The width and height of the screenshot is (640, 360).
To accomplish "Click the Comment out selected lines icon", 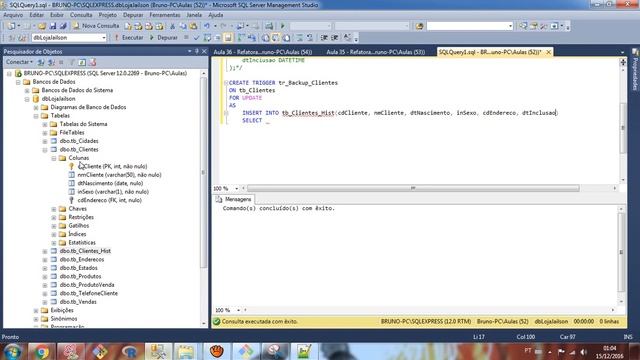I will pyautogui.click(x=300, y=38).
